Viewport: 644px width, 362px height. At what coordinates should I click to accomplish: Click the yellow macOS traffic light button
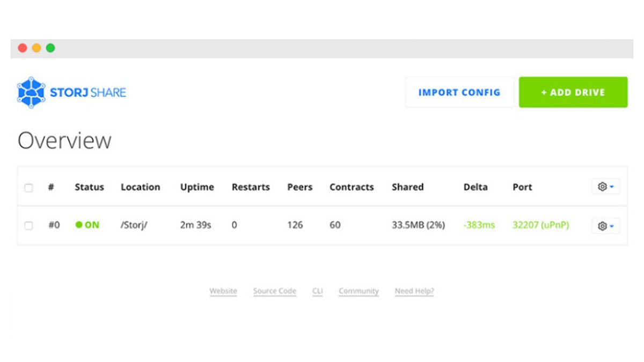(x=36, y=47)
